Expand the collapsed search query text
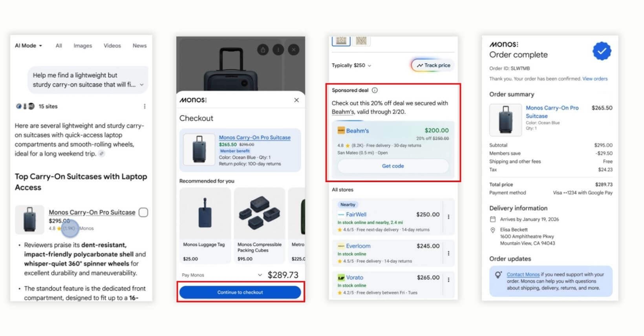The height and width of the screenshot is (336, 644). (x=142, y=85)
